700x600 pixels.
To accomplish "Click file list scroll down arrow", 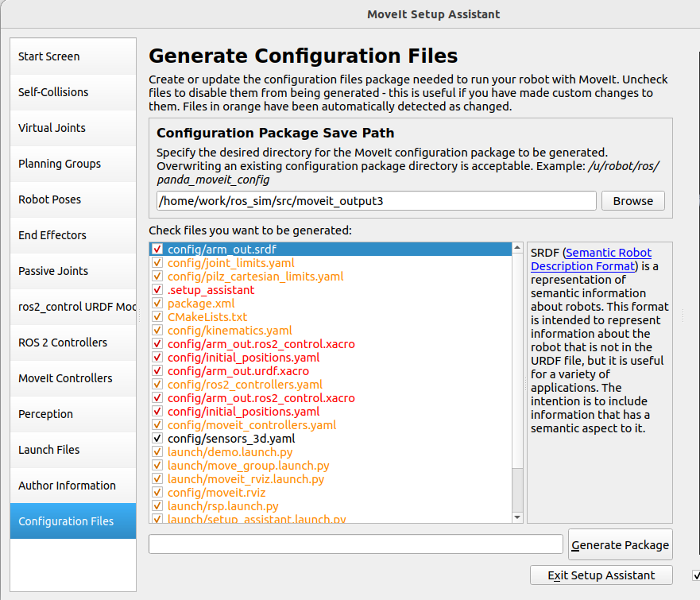I will [x=517, y=517].
